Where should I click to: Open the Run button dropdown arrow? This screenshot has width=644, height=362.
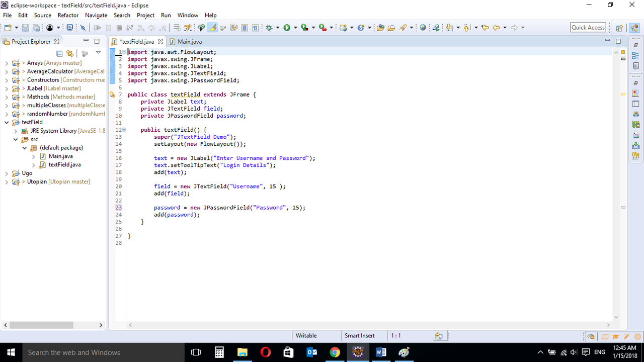295,28
